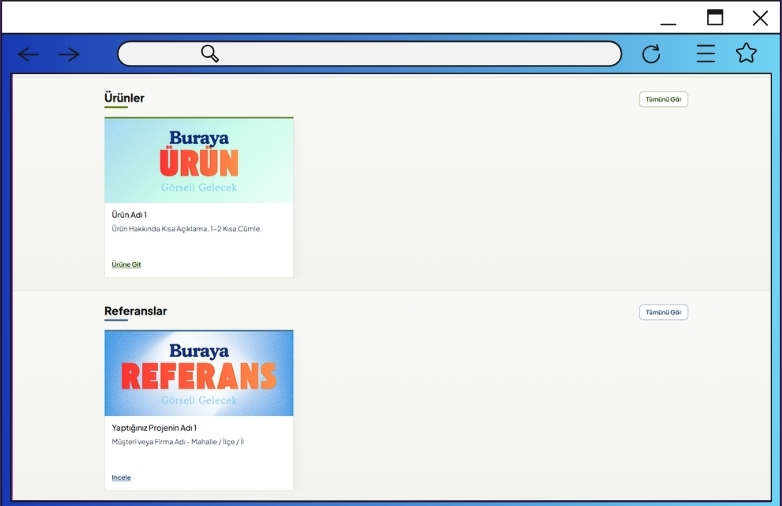Click the 'Buraya REFERANS' image

[199, 373]
